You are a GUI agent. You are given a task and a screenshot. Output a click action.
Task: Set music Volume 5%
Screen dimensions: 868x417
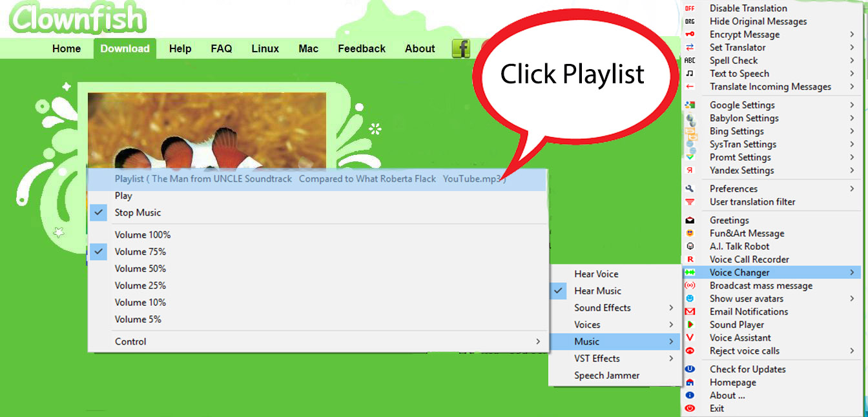click(317, 319)
